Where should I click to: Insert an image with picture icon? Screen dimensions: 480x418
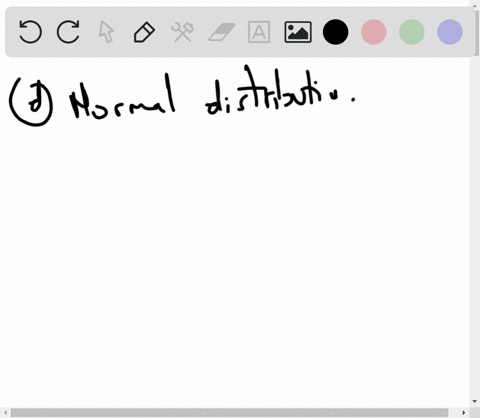coord(298,32)
